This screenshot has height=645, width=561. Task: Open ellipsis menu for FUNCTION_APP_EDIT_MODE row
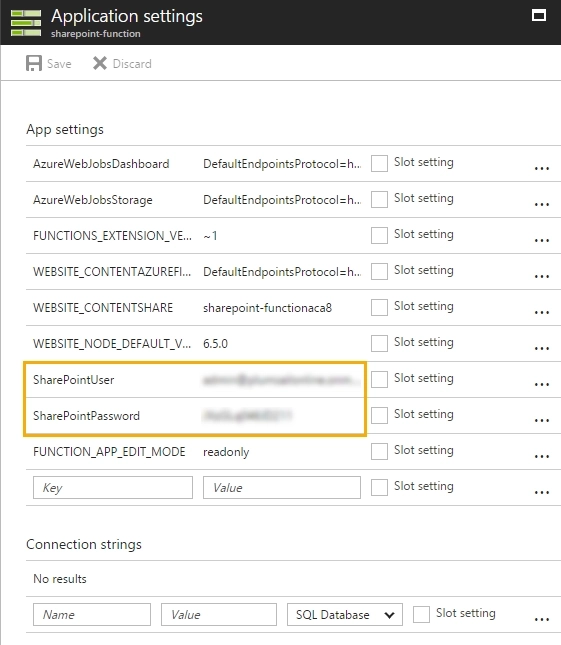pos(542,457)
